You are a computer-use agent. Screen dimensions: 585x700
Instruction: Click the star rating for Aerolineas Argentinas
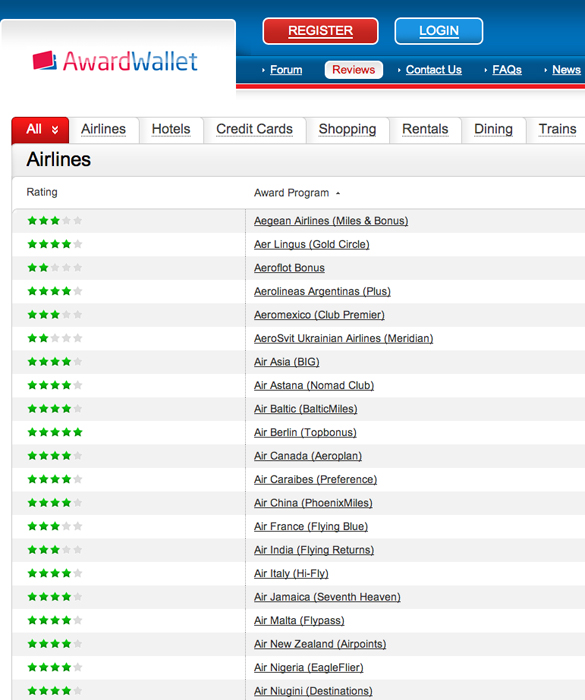[55, 291]
